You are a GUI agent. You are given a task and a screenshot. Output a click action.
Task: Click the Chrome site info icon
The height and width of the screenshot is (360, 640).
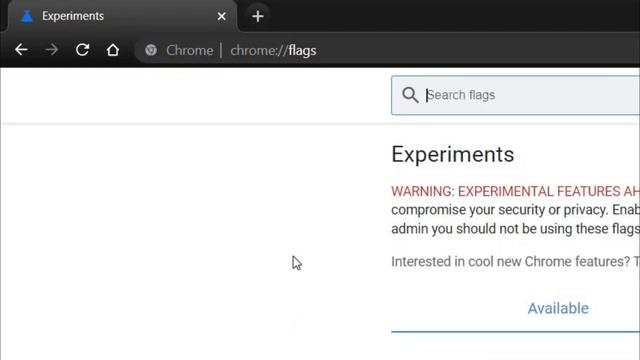click(x=151, y=50)
